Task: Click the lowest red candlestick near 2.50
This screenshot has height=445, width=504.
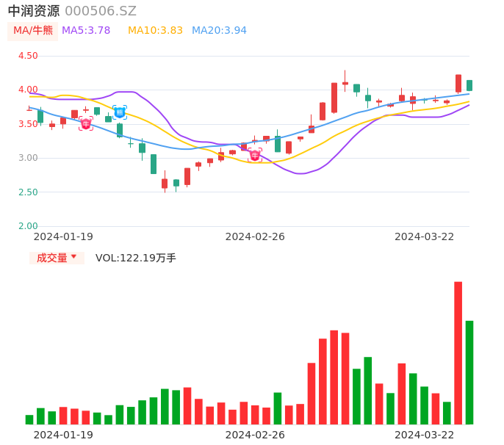Action: tap(165, 183)
